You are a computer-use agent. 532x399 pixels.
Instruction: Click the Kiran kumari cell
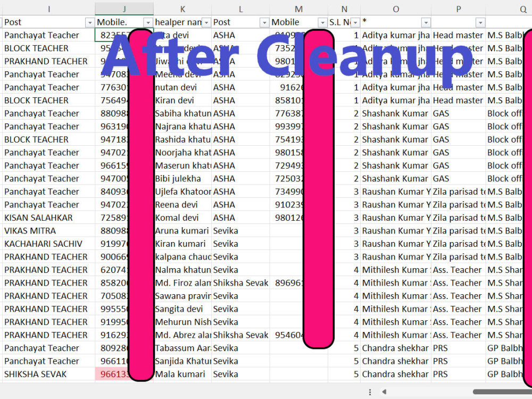[x=182, y=244]
